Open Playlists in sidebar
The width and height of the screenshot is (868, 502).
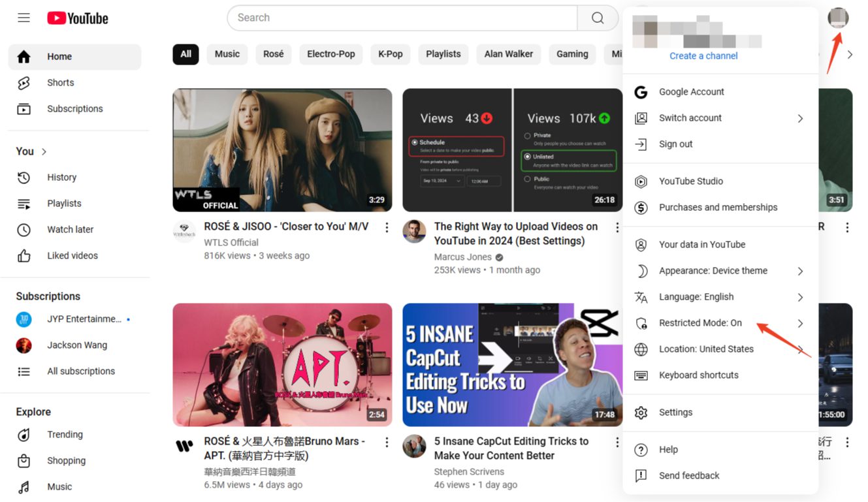click(x=74, y=204)
